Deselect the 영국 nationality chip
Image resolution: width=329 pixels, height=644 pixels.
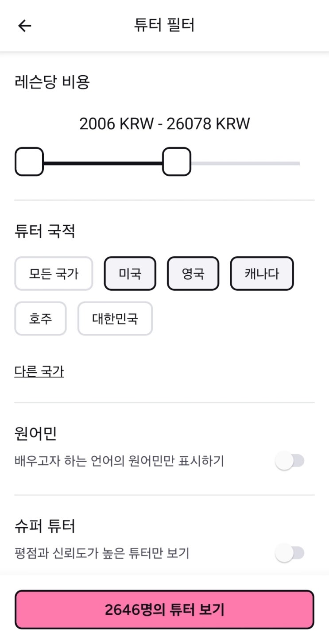coord(193,274)
